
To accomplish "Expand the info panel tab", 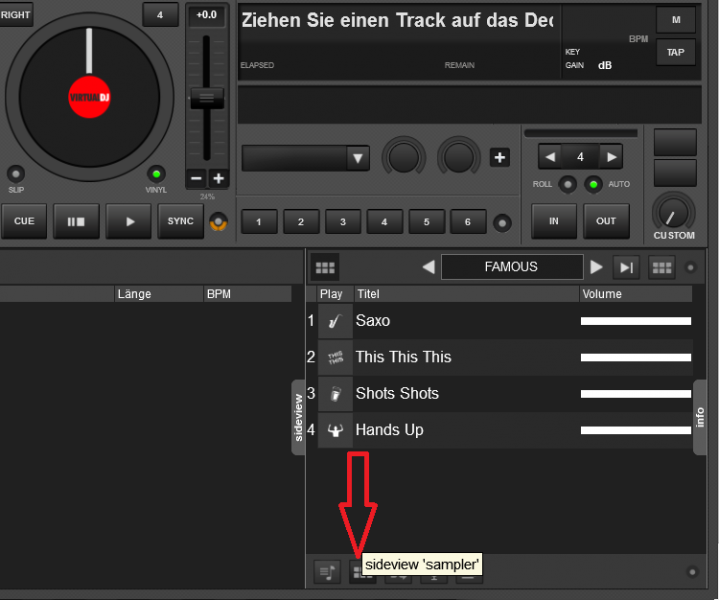I will click(699, 417).
